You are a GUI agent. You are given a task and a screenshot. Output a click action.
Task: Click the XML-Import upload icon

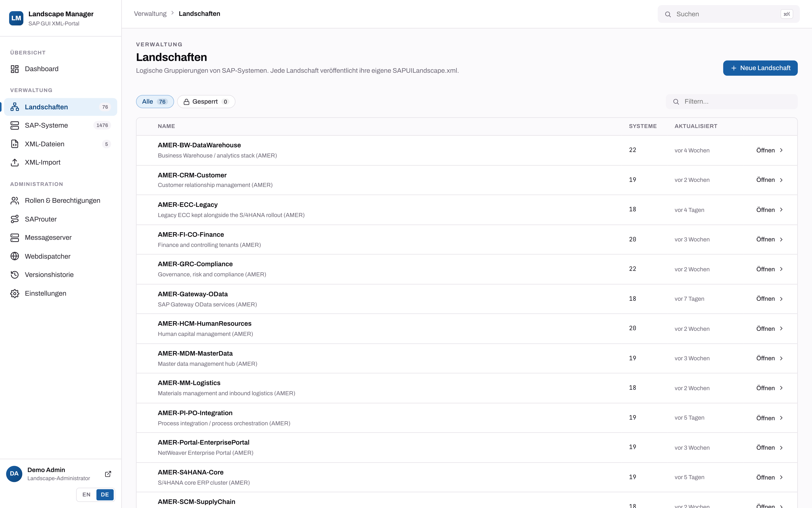tap(15, 162)
